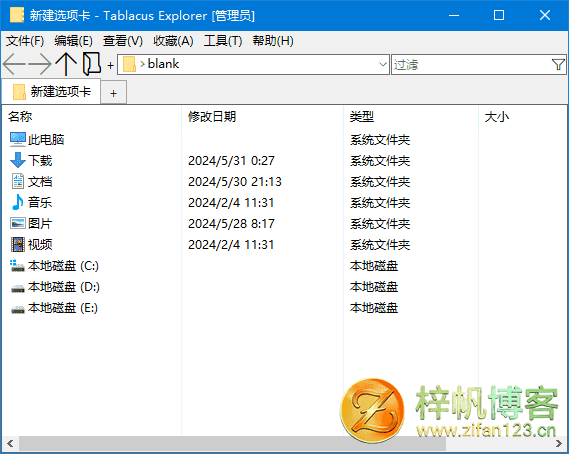Click the Tablacus app icon in title bar

[x=17, y=15]
